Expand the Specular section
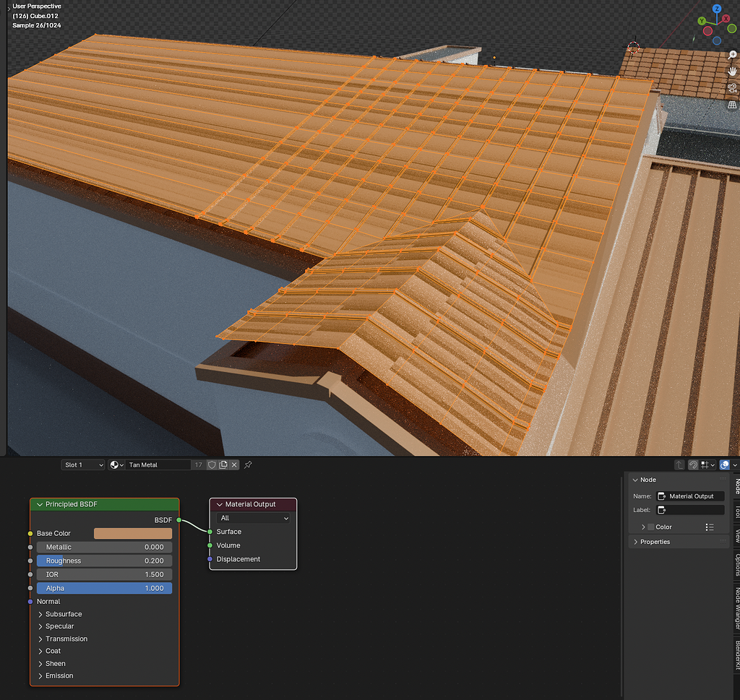740x700 pixels. pos(40,626)
